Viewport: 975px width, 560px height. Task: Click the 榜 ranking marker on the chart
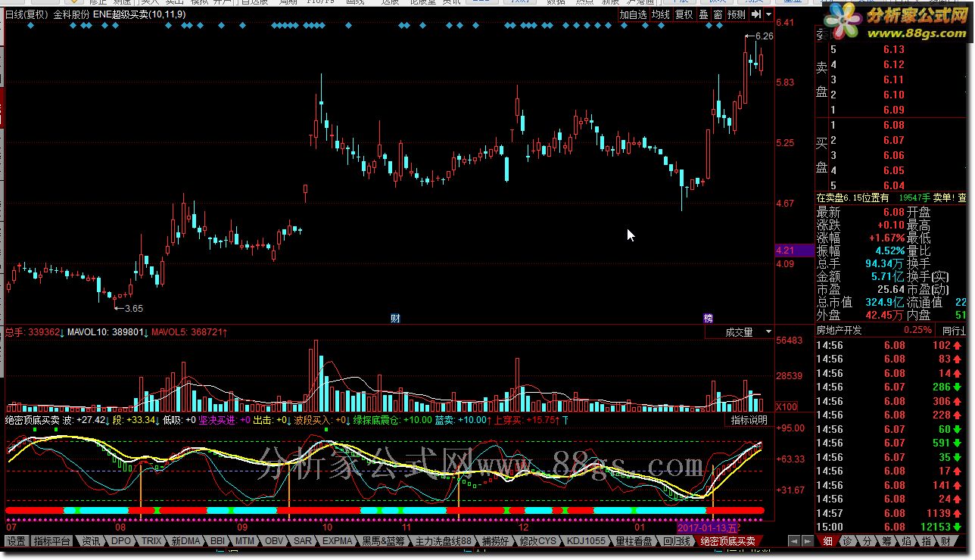[x=709, y=318]
